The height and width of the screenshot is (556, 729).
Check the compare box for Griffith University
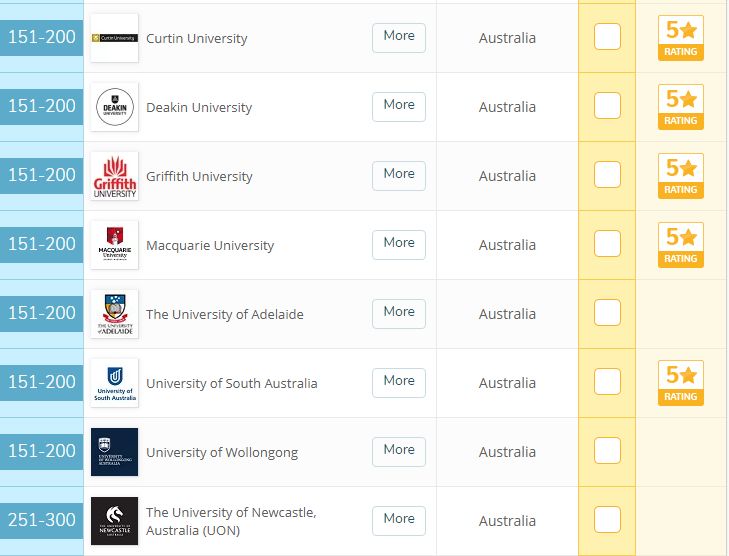click(x=607, y=174)
